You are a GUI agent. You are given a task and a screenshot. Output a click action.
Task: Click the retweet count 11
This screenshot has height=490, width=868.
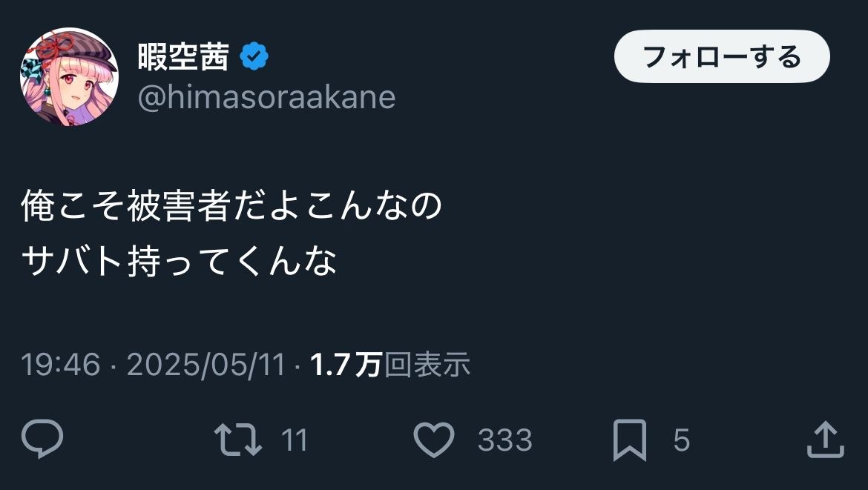pos(295,440)
